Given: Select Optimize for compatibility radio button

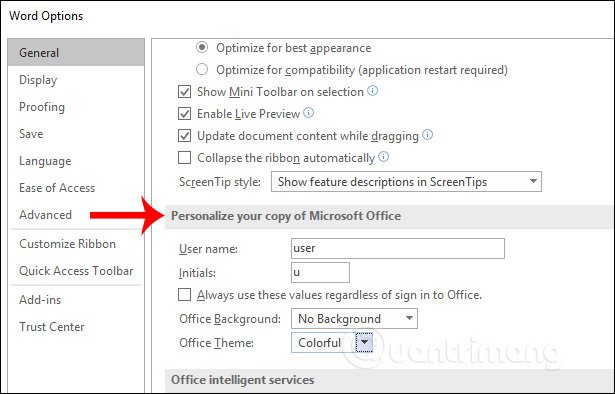Looking at the screenshot, I should pos(202,69).
